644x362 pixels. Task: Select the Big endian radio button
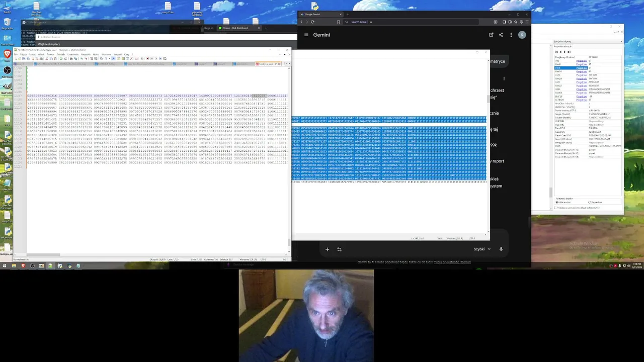click(589, 202)
